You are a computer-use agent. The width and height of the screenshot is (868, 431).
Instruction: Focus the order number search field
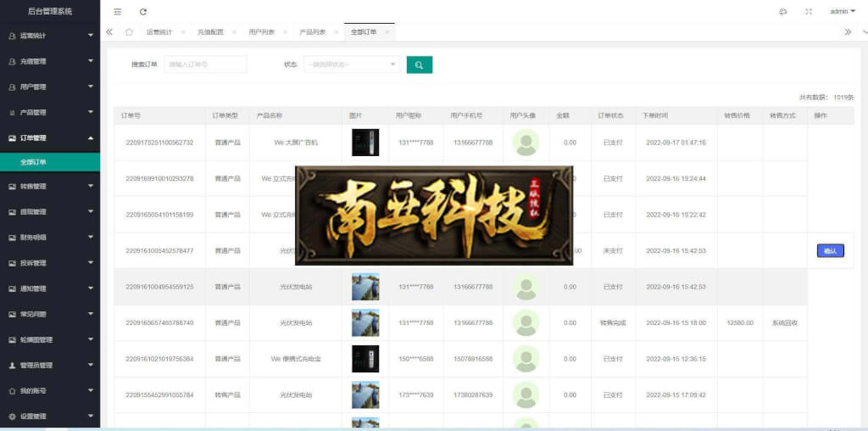(x=205, y=64)
